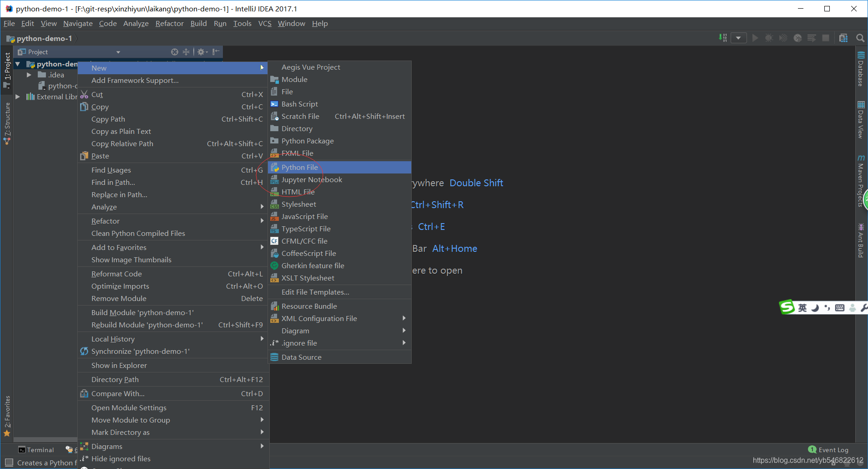Click the Collapse All icon in Project panel
This screenshot has width=868, height=469.
pos(186,52)
